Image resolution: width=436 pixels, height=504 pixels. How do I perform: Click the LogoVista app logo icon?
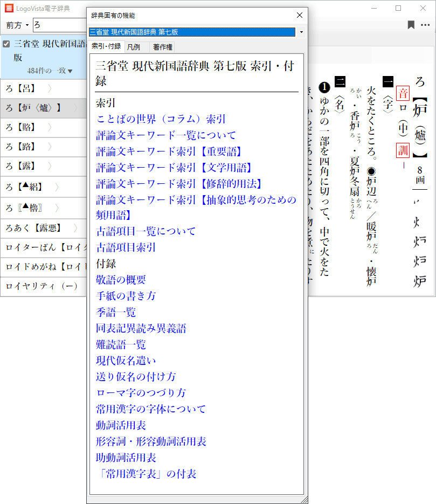pos(9,8)
